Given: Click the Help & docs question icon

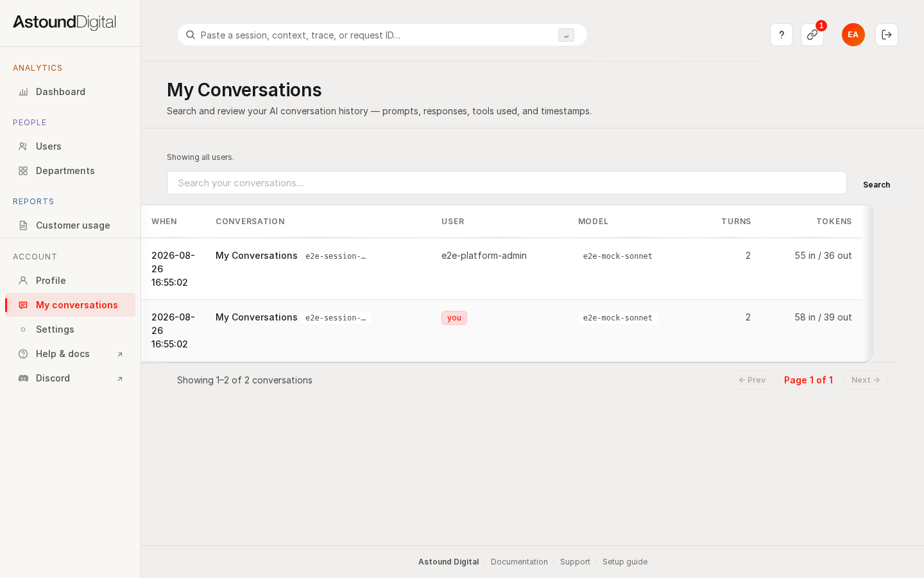Looking at the screenshot, I should click(x=23, y=354).
